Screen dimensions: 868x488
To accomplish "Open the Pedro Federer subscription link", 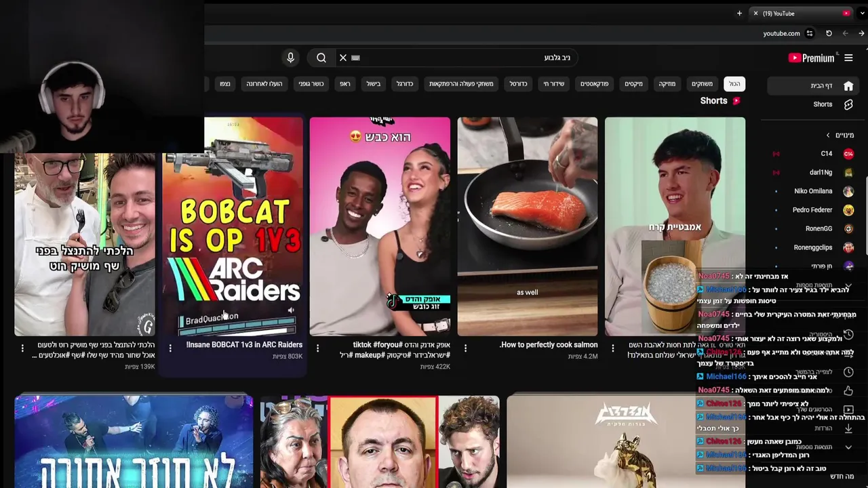I will click(814, 210).
